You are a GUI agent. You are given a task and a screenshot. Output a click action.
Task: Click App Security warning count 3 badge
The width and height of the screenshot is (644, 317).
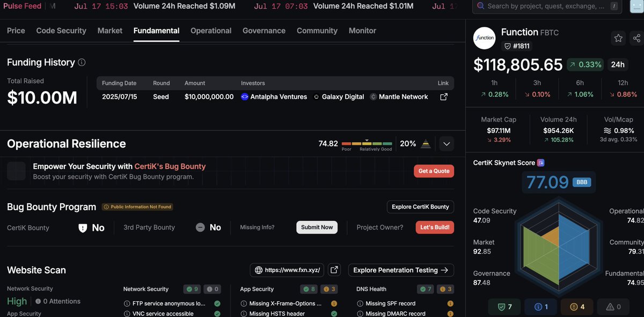point(329,289)
